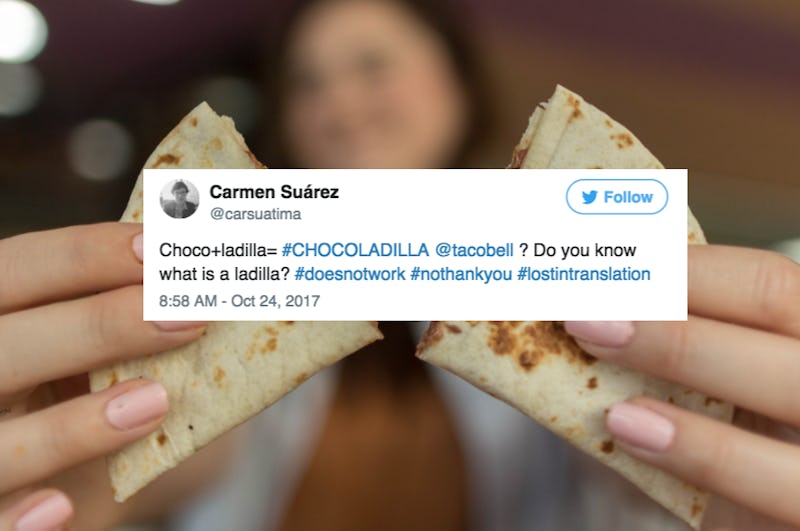Click the Follow button

click(x=617, y=197)
